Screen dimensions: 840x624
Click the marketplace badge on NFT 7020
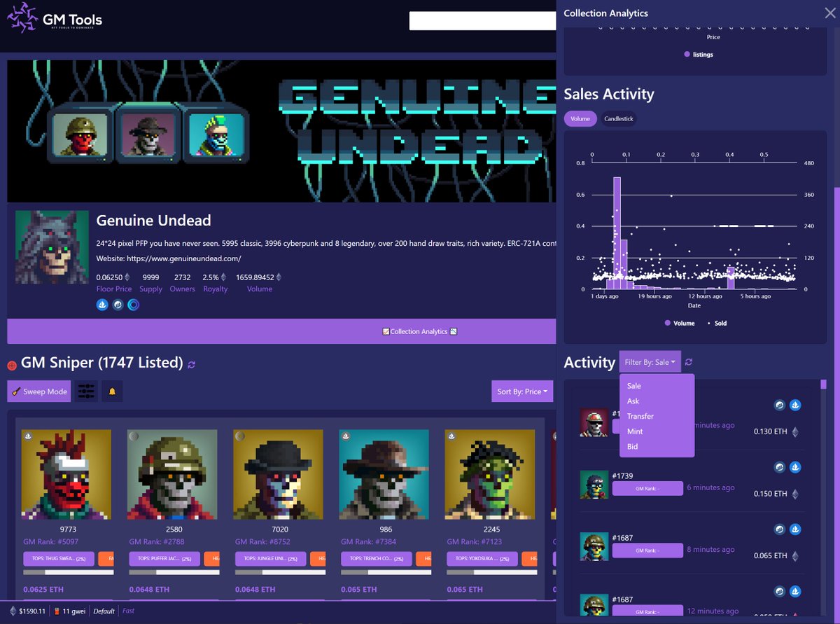239,436
